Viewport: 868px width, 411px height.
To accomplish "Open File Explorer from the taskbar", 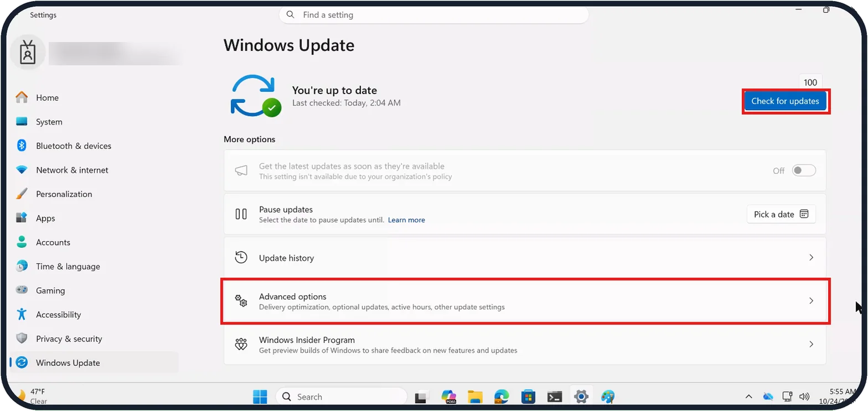I will pyautogui.click(x=475, y=397).
